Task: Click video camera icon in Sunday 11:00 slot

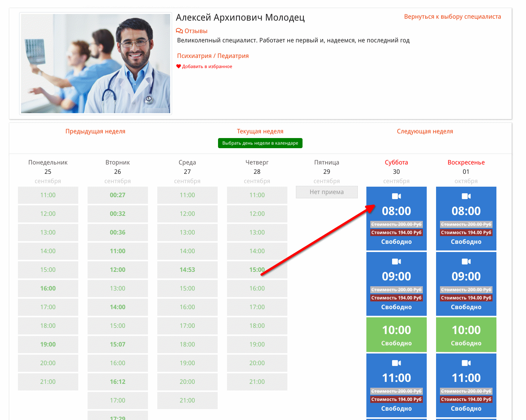Action: (x=466, y=363)
